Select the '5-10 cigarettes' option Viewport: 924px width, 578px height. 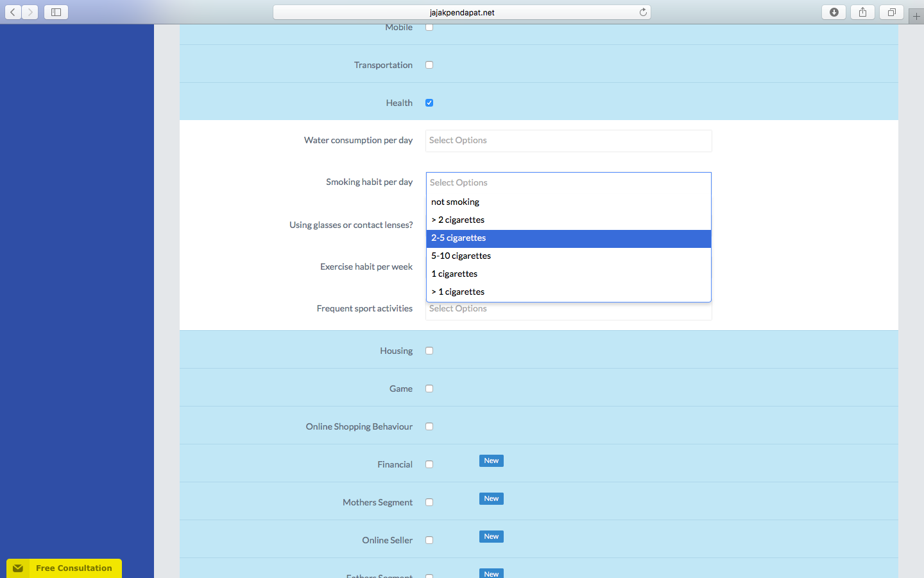[569, 256]
